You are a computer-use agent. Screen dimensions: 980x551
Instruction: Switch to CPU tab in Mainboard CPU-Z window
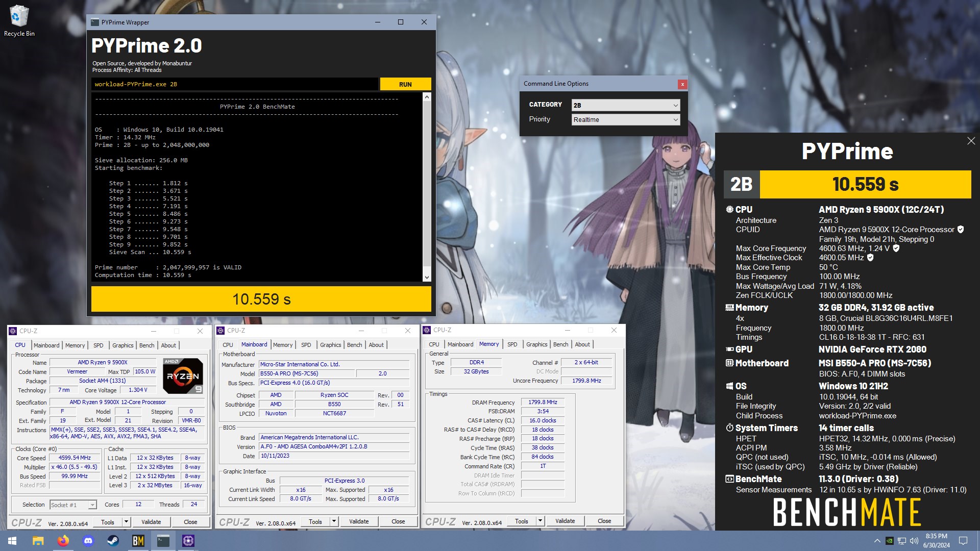pos(228,345)
